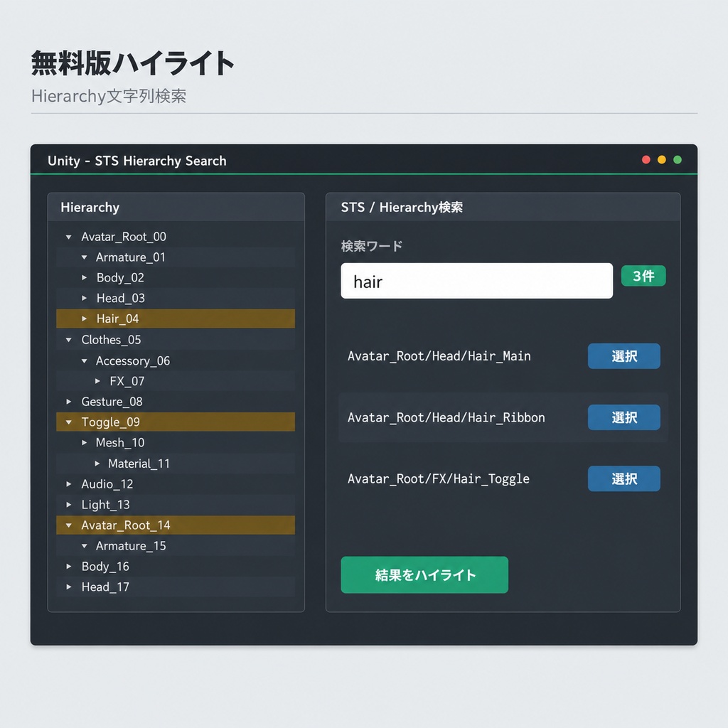Select the Audio_12 hierarchy item
The width and height of the screenshot is (728, 728).
[x=176, y=484]
